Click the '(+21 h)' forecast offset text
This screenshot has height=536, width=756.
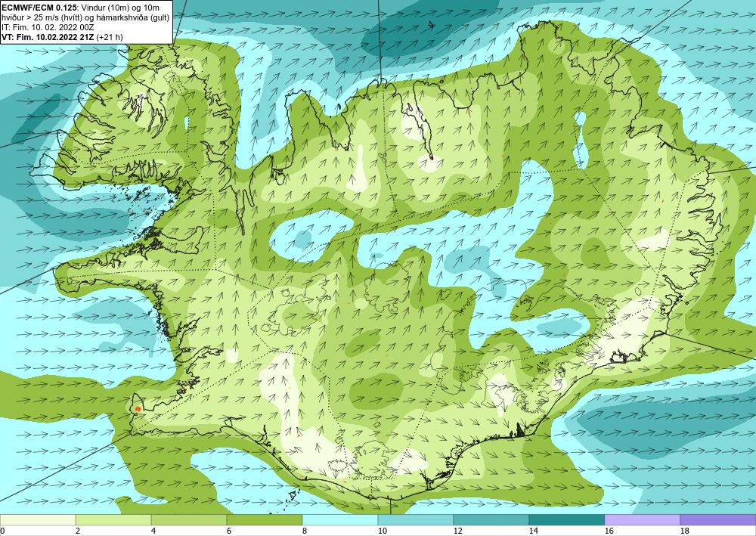(x=110, y=37)
